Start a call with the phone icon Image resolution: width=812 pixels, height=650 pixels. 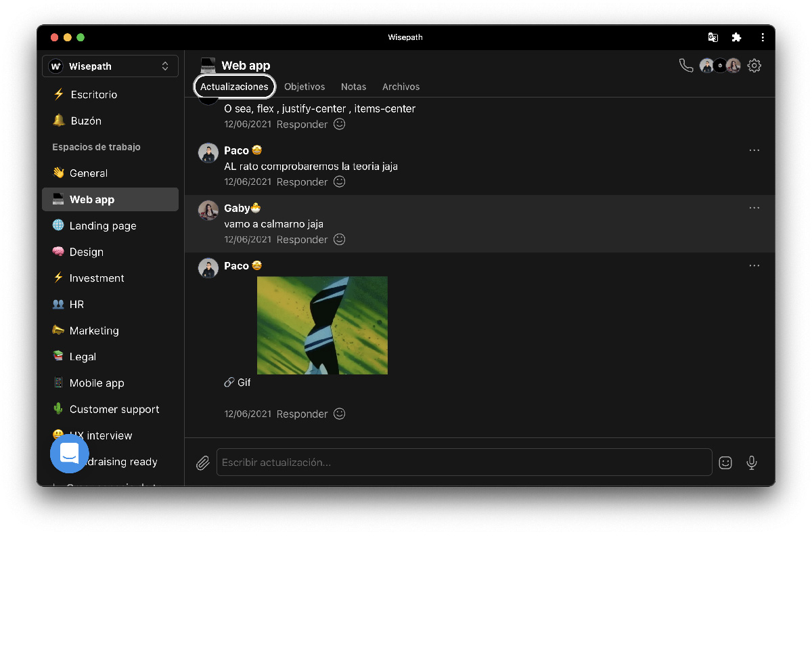[685, 66]
